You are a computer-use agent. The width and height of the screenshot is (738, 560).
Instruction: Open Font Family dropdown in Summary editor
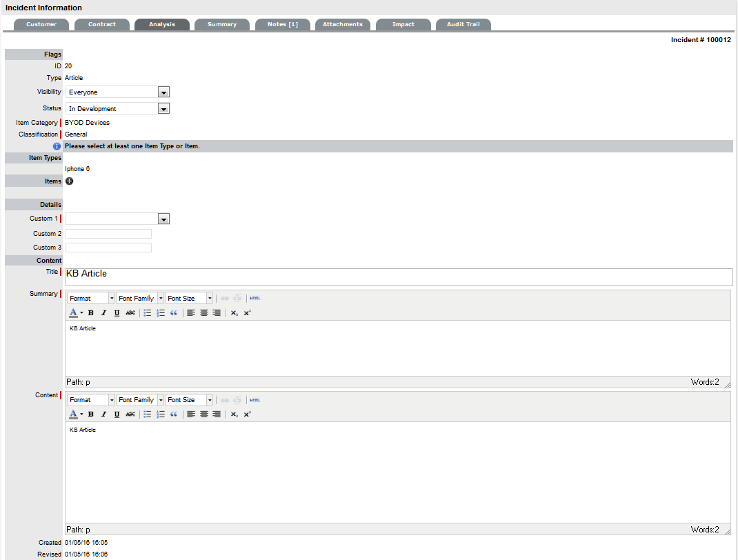tap(140, 299)
